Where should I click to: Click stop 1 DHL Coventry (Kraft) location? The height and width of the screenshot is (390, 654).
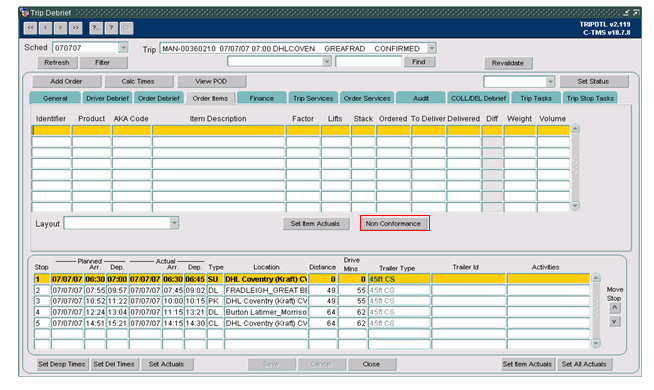pos(266,279)
